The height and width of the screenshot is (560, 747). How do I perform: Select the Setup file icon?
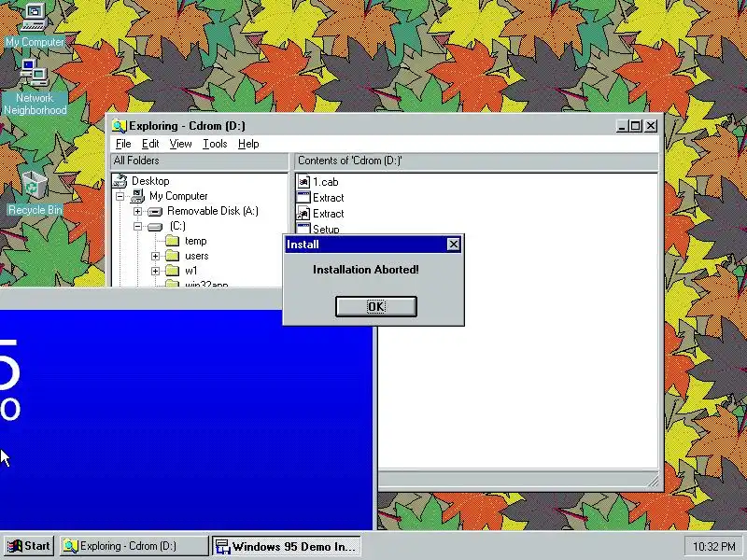click(303, 228)
